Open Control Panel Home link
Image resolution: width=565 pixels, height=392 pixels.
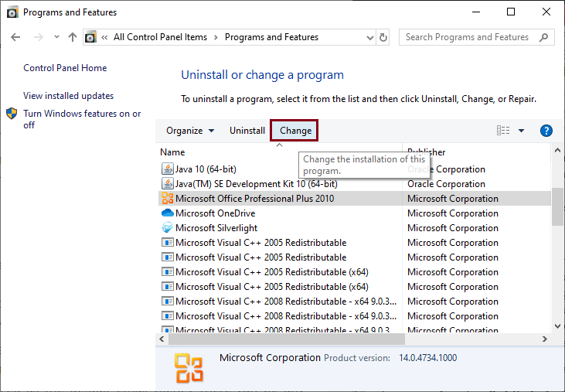point(65,68)
